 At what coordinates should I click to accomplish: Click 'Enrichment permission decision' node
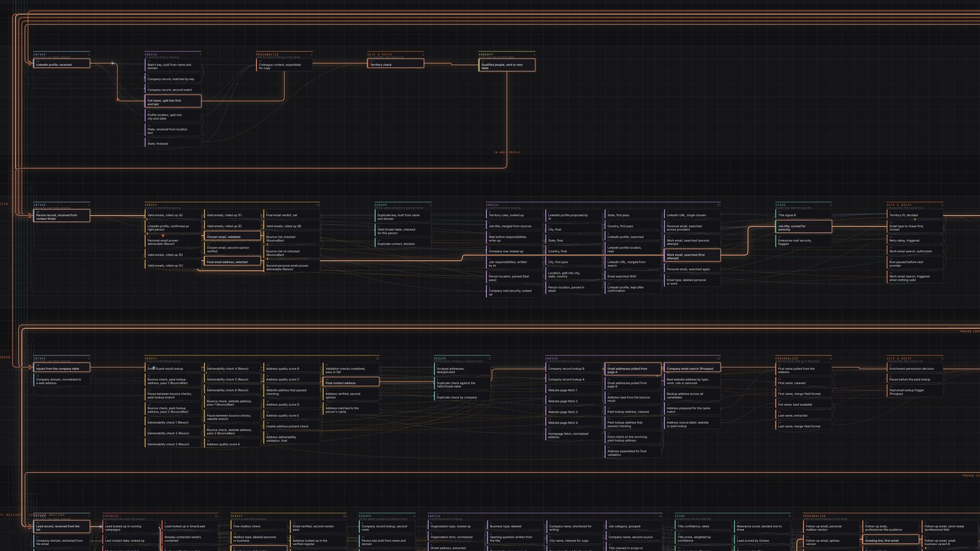[x=916, y=368]
